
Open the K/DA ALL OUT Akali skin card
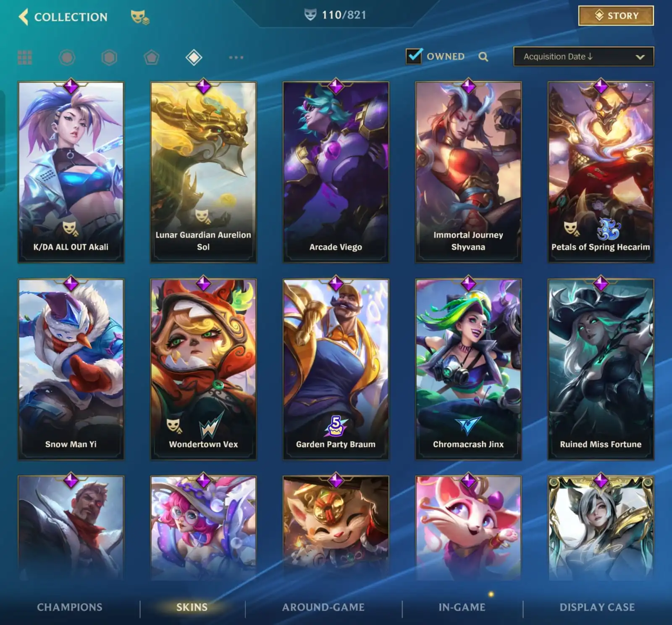click(x=71, y=172)
